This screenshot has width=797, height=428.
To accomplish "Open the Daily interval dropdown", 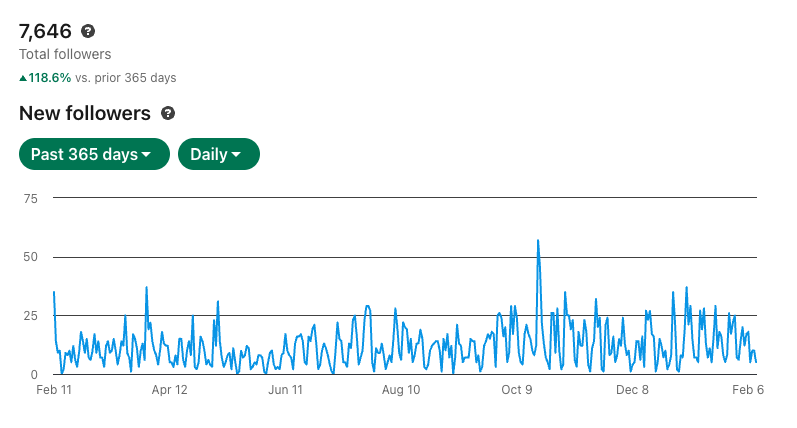I will point(219,154).
